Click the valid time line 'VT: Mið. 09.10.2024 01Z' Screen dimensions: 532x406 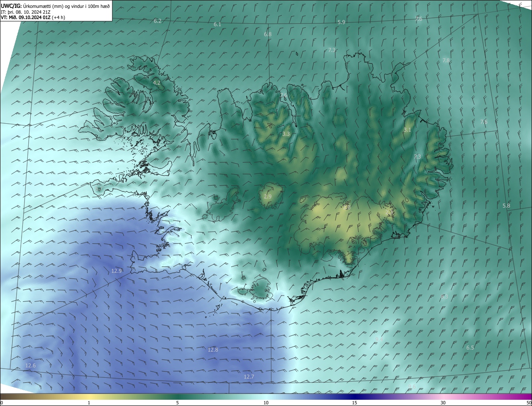click(x=26, y=17)
